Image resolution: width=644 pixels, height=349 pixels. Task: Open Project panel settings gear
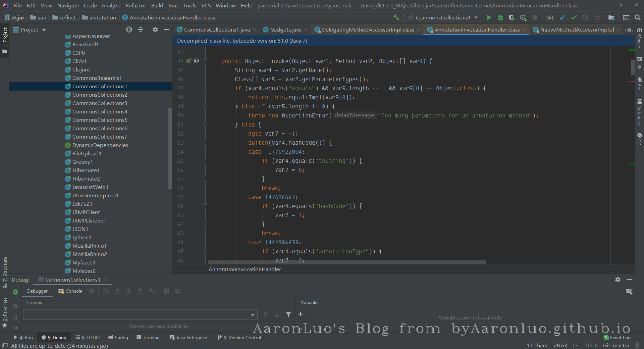[x=155, y=30]
